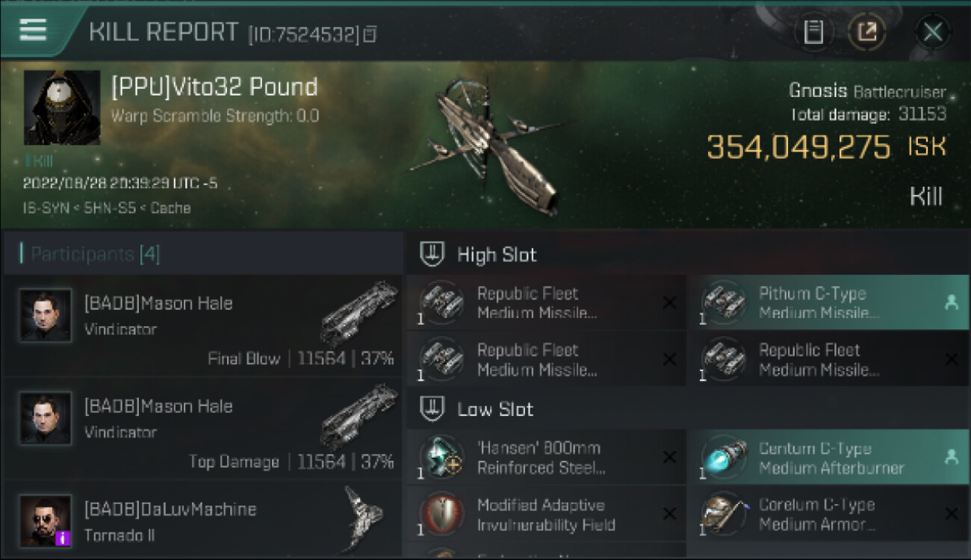Viewport: 971px width, 560px height.
Task: Open DaLuvMachine's Tornado II participant entry
Action: [x=202, y=520]
